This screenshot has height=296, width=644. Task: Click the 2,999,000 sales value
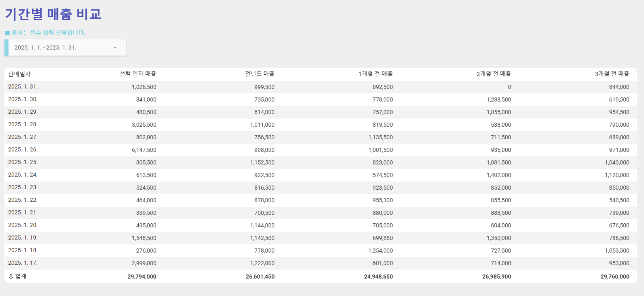point(144,263)
